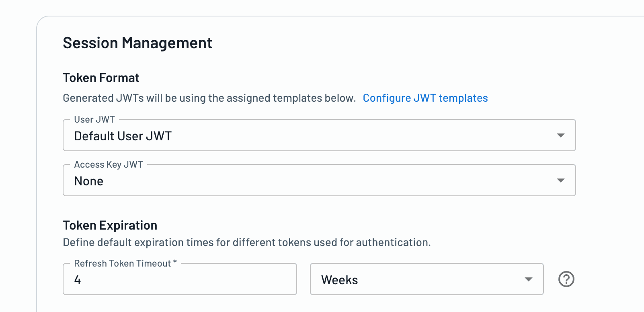The width and height of the screenshot is (644, 312).
Task: Click the required asterisk beside Refresh Token Timeout
Action: [175, 263]
